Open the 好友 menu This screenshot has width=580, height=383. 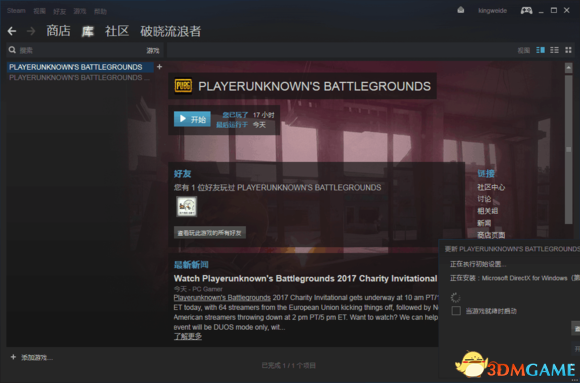tap(60, 11)
